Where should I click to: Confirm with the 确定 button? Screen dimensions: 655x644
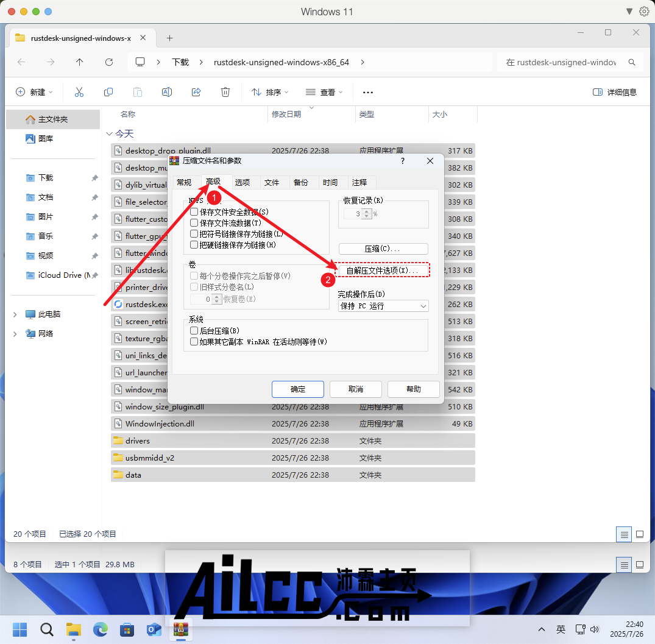[x=298, y=389]
